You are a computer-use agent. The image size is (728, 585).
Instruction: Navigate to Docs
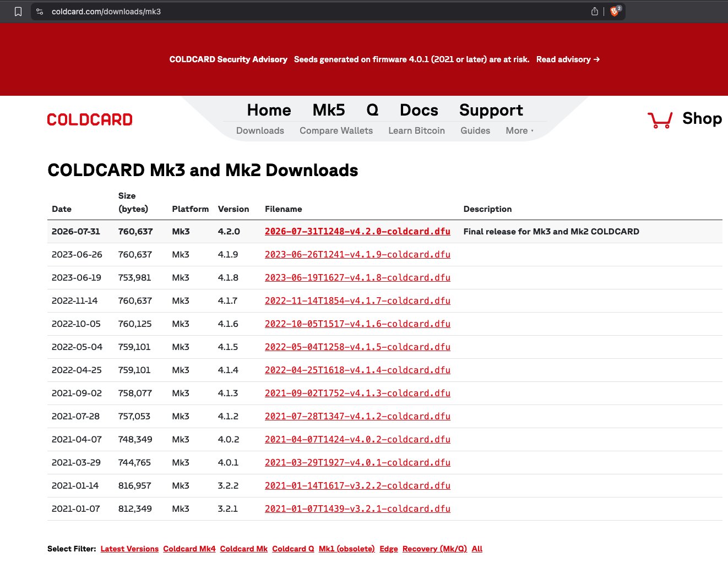point(419,110)
